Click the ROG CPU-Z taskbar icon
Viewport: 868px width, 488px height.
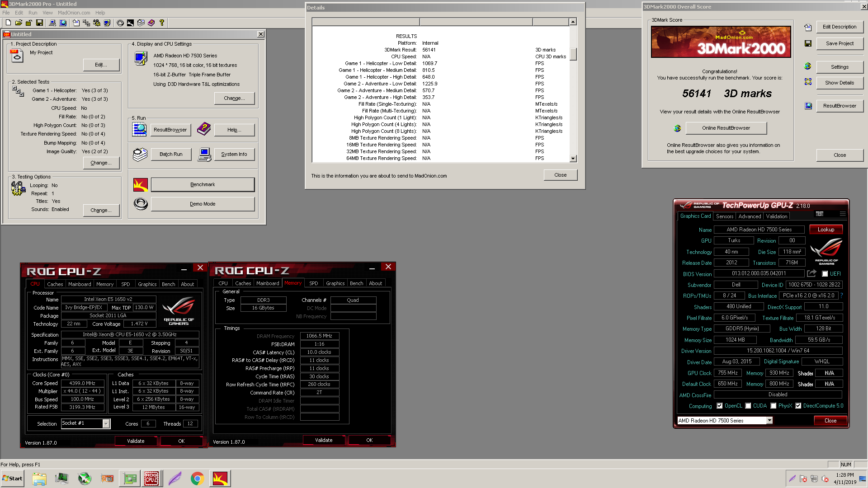[151, 479]
